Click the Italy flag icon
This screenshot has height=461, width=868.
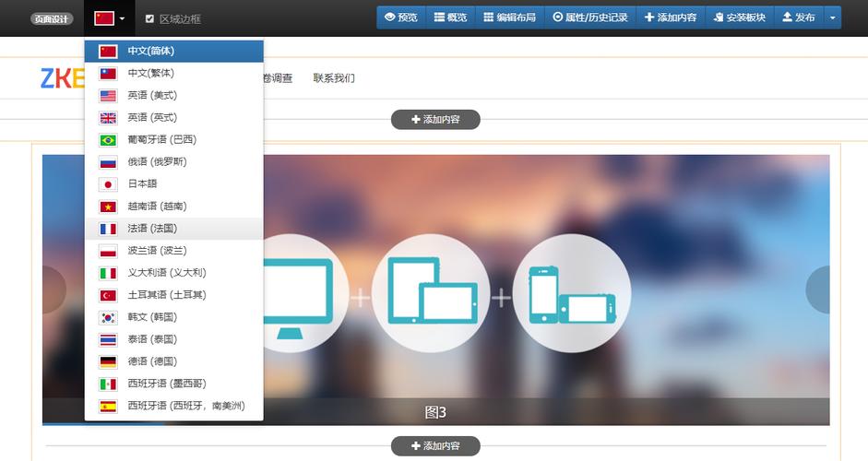[108, 273]
